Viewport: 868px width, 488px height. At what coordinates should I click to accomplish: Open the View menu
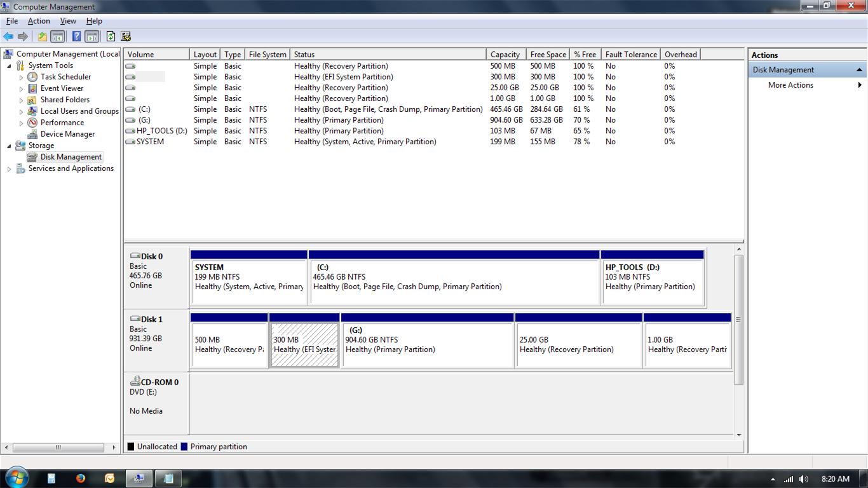(x=68, y=21)
